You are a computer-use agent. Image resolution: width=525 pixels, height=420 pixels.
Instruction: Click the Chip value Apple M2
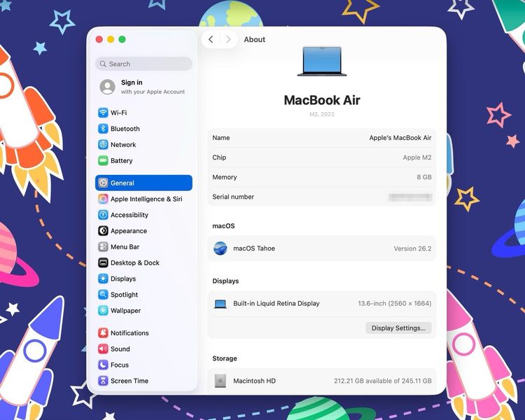click(x=417, y=157)
